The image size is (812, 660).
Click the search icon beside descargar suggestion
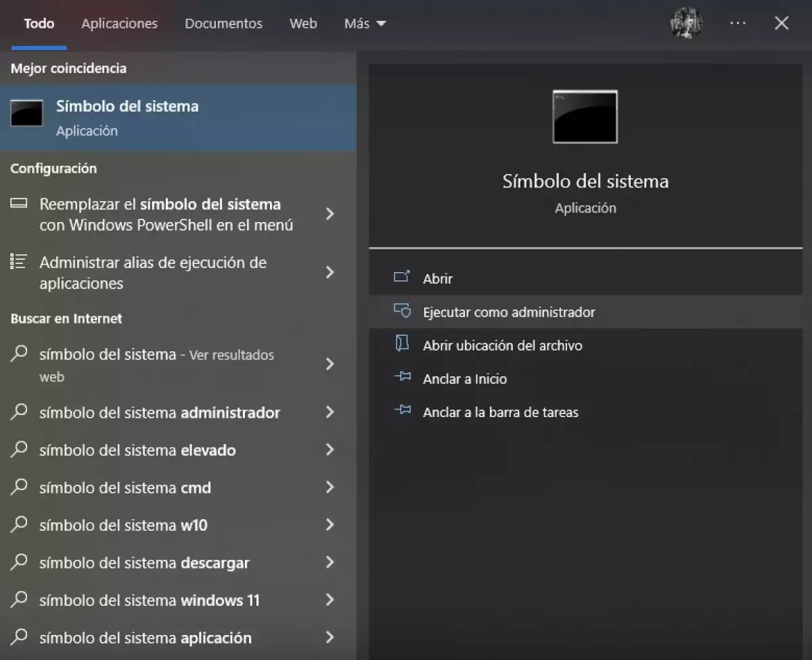pyautogui.click(x=20, y=562)
